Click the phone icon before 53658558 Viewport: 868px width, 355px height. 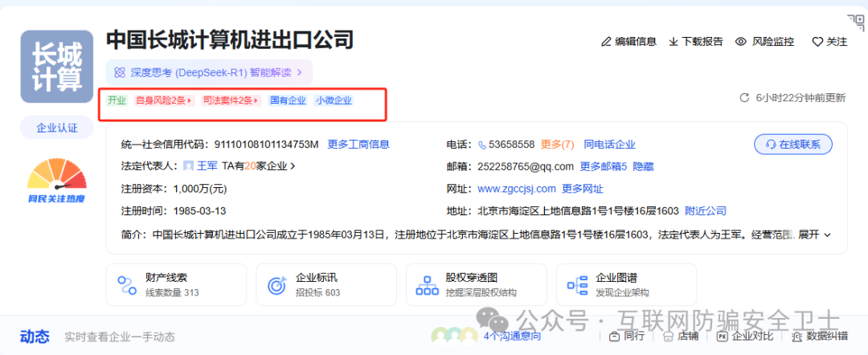pos(482,145)
